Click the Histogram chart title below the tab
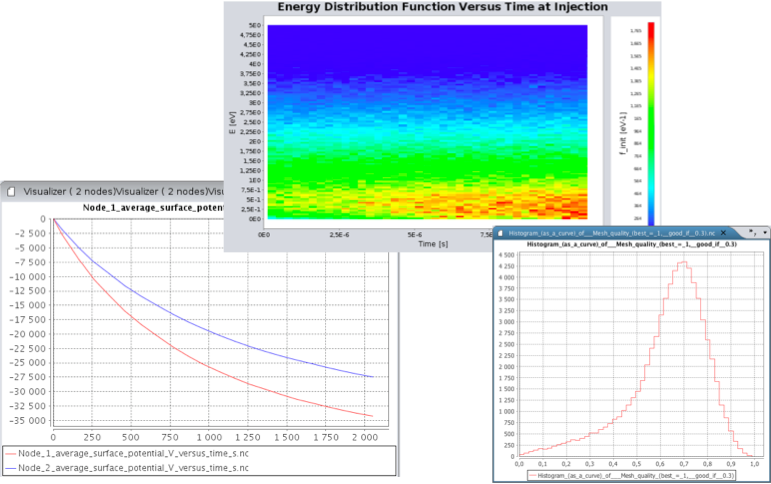Screen dimensions: 771x484 point(632,244)
